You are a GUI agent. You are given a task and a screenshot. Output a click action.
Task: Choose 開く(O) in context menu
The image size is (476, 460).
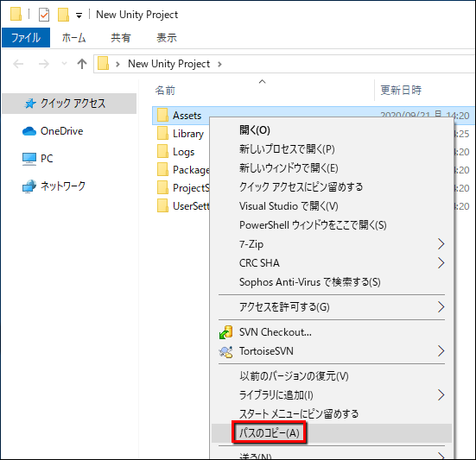click(x=254, y=130)
